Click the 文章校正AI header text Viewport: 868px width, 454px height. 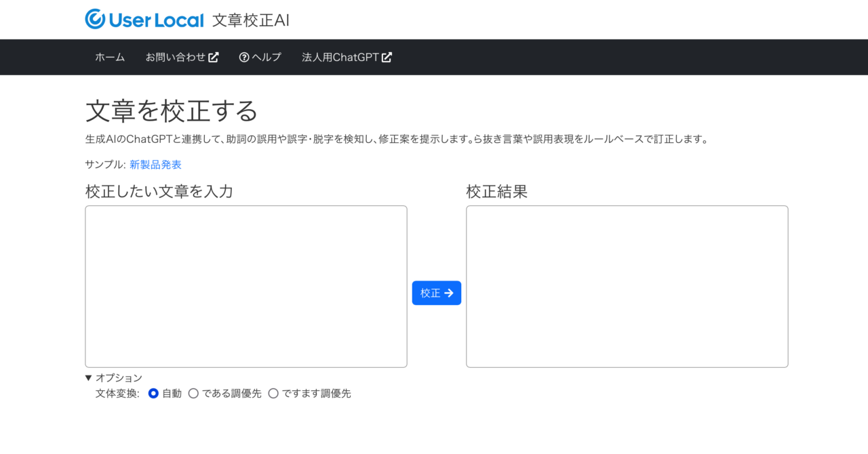[250, 20]
